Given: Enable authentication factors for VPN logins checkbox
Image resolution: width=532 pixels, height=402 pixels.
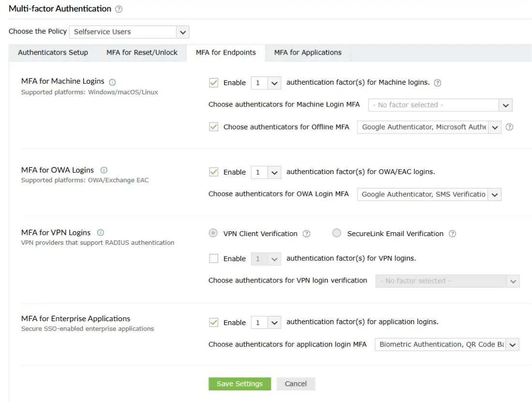Looking at the screenshot, I should pos(213,259).
